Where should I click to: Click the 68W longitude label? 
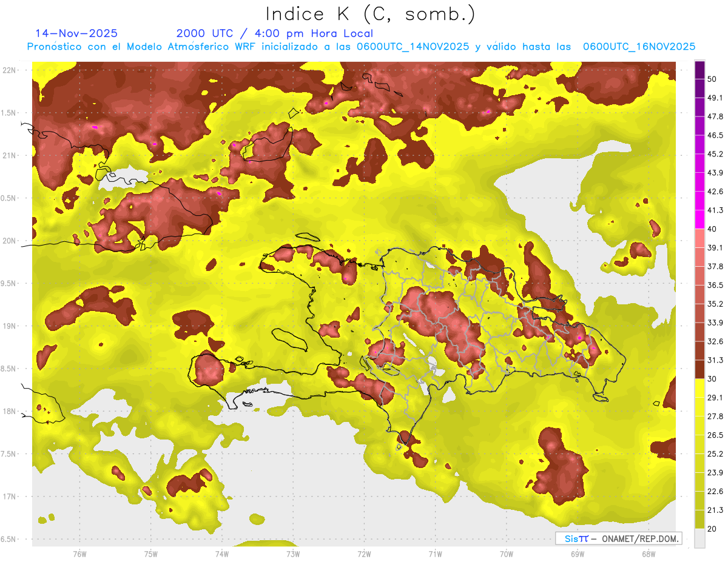pyautogui.click(x=649, y=554)
